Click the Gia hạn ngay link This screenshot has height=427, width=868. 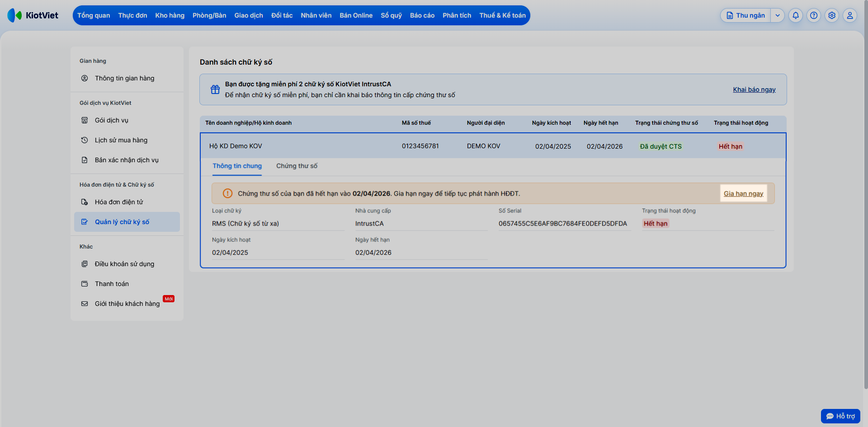pos(743,193)
